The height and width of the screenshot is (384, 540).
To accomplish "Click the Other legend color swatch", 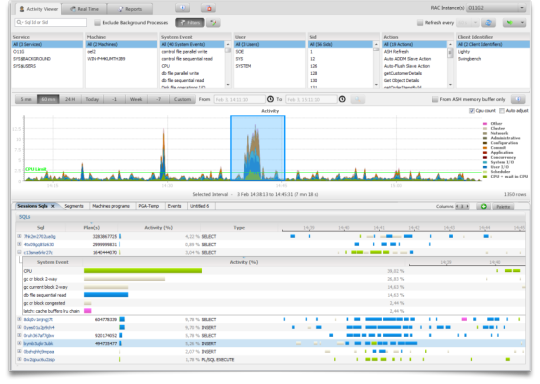I will click(485, 124).
